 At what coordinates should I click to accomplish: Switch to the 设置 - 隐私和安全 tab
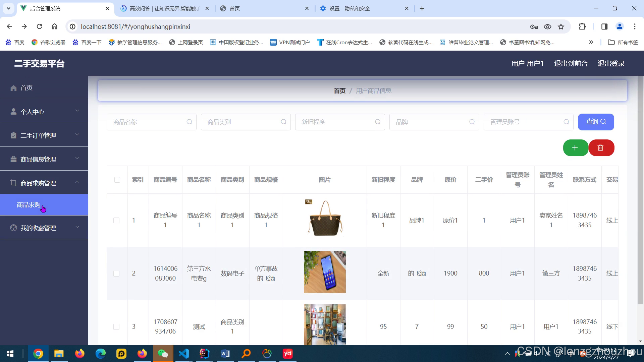[350, 8]
